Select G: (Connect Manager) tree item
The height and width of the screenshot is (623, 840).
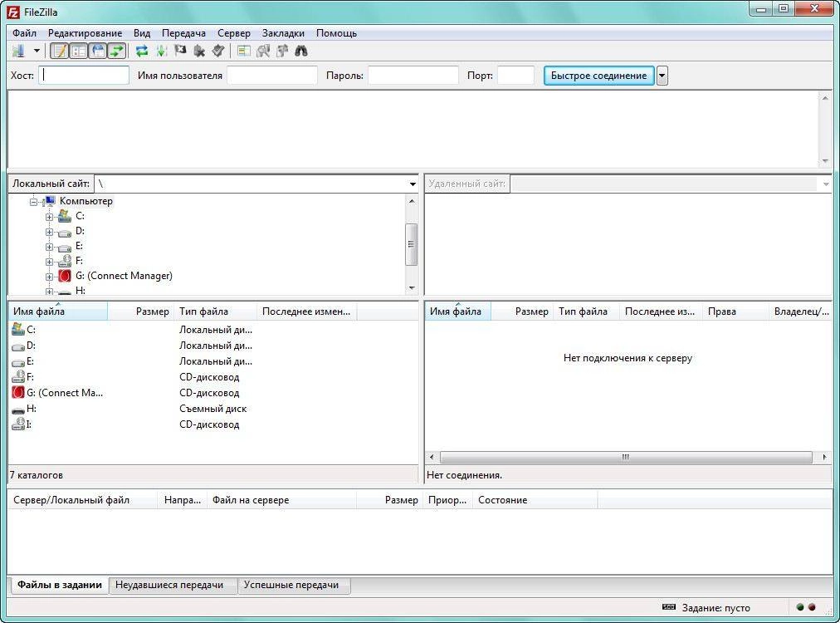[124, 276]
